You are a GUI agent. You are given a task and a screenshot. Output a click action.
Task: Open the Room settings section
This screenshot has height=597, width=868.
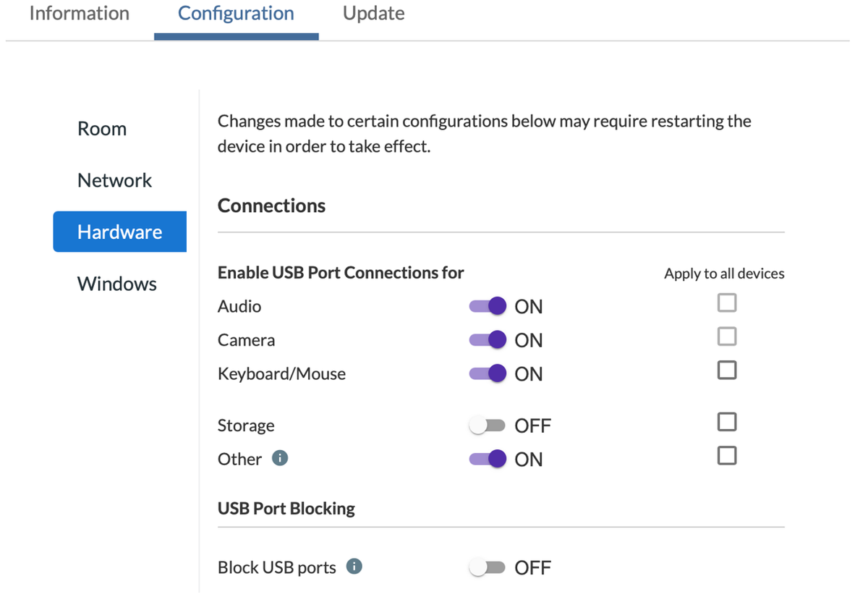pyautogui.click(x=102, y=129)
